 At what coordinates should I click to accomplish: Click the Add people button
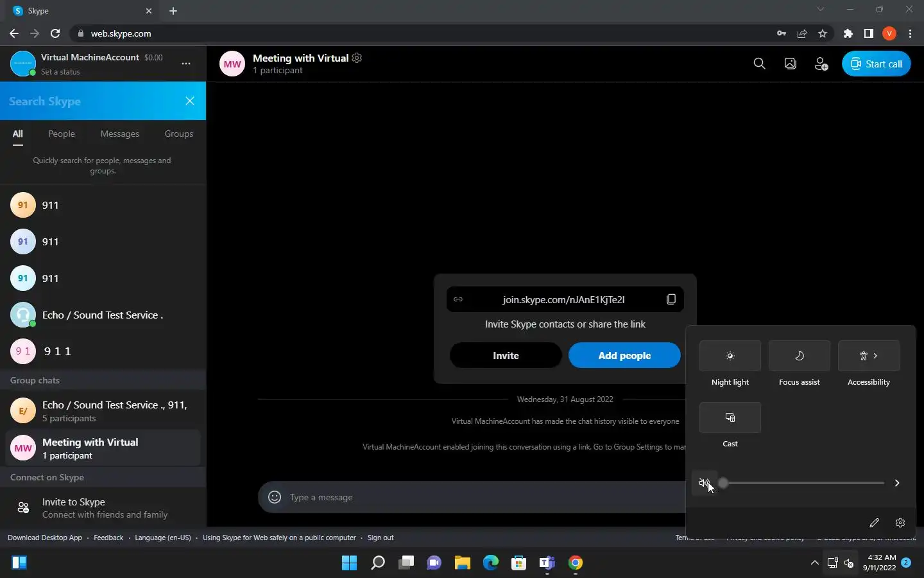[x=624, y=355]
